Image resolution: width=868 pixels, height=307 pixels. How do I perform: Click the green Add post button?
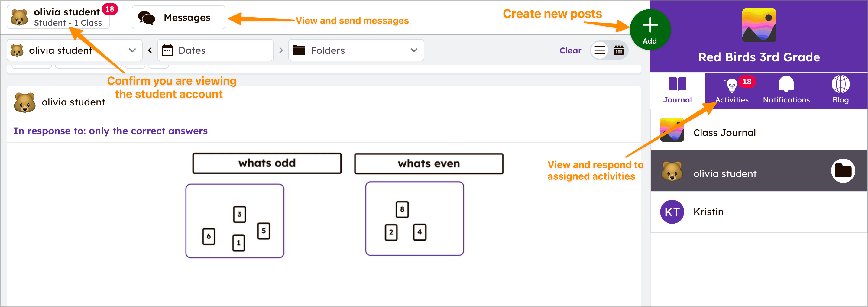(x=649, y=30)
